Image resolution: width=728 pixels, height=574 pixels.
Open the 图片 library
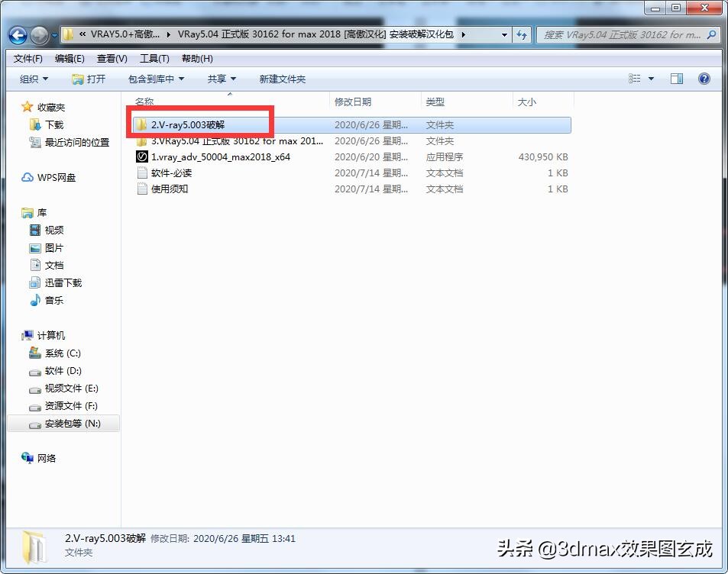coord(47,248)
